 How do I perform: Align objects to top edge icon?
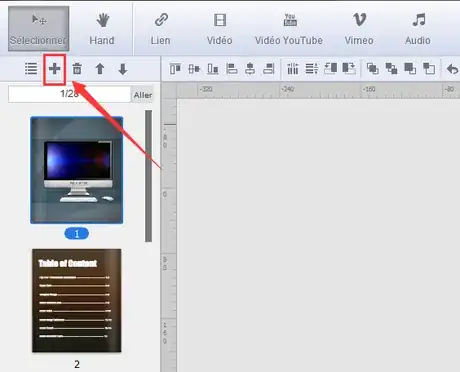175,69
